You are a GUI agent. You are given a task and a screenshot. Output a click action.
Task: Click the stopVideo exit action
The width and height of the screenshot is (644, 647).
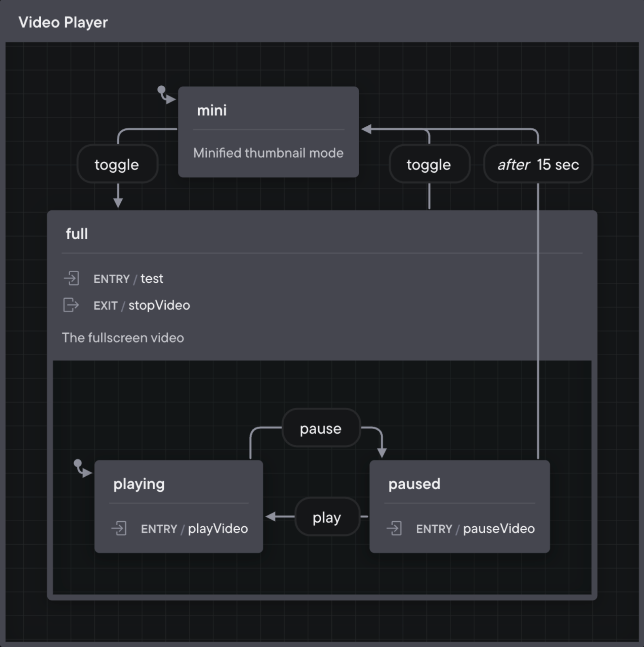[x=159, y=305]
